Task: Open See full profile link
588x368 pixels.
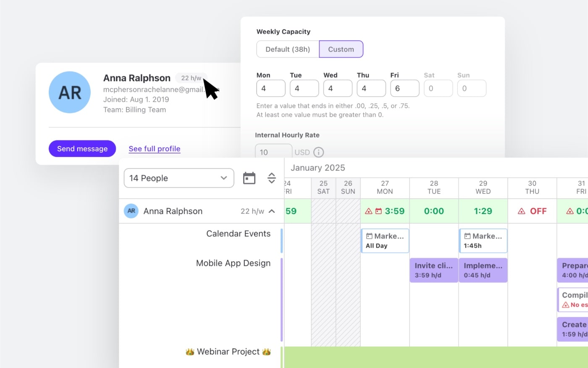Action: click(154, 148)
